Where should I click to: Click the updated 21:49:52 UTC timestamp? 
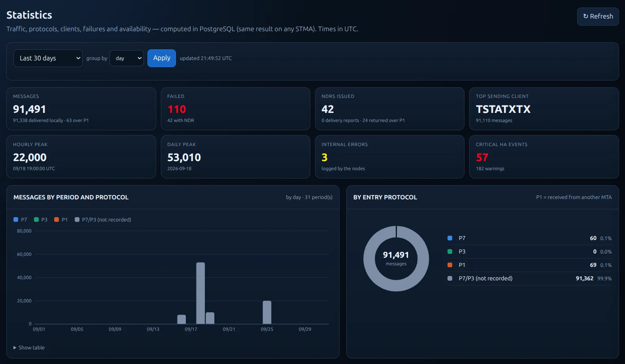(206, 58)
